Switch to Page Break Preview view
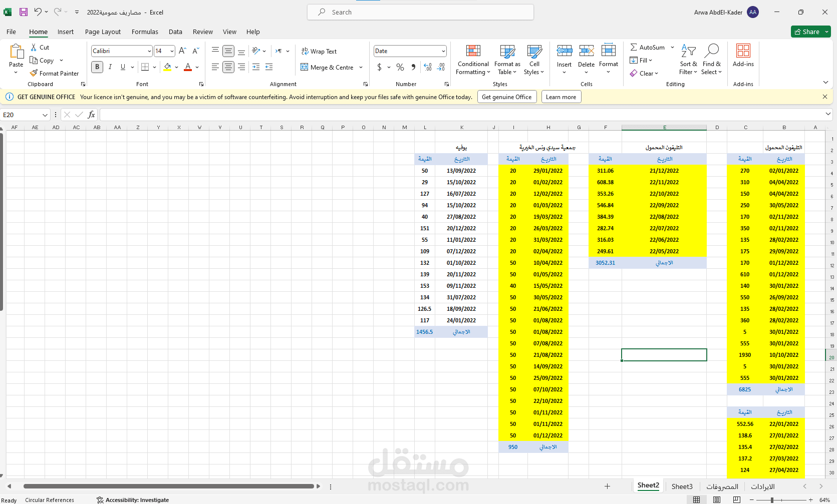The height and width of the screenshot is (504, 837). coord(736,499)
